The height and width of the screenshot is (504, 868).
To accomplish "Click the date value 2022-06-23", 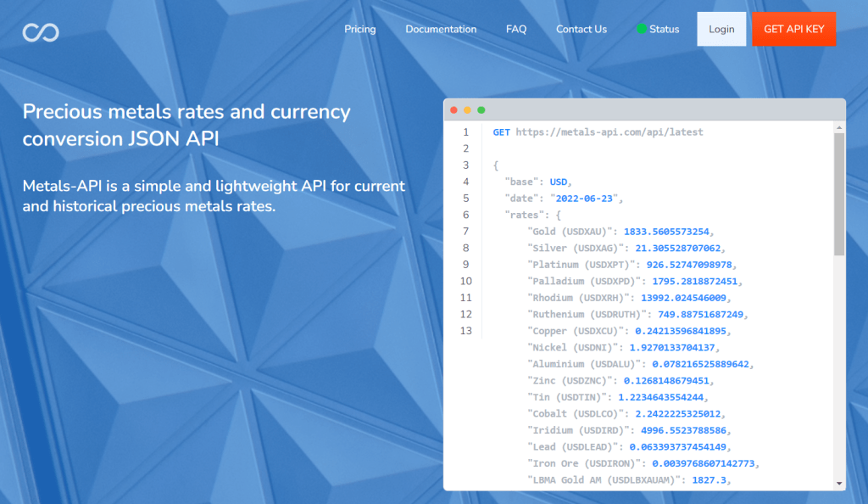I will 584,199.
